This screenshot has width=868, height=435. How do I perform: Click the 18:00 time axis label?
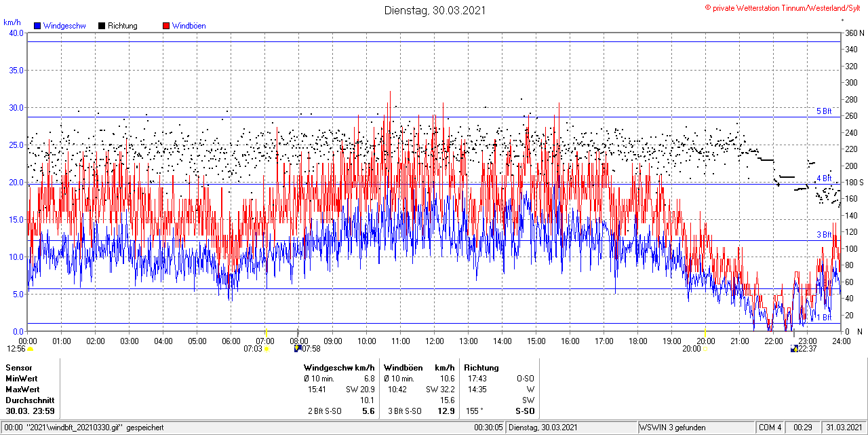point(638,341)
